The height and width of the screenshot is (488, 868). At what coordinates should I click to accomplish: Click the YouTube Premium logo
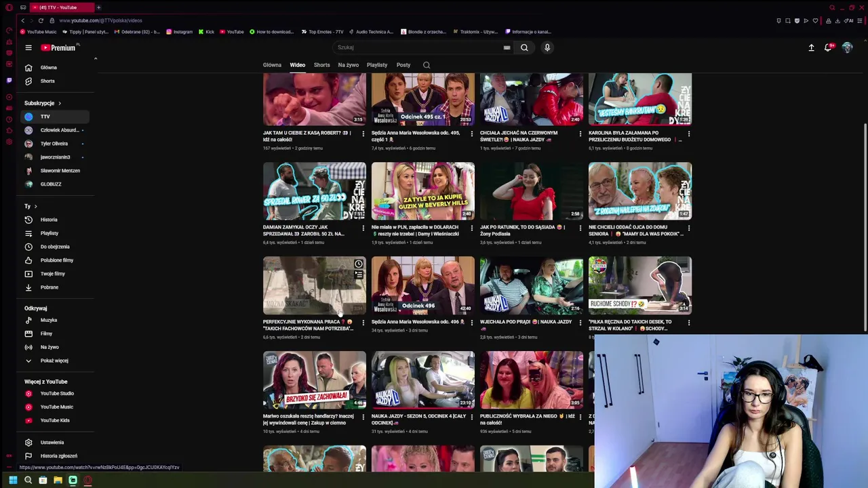[x=59, y=47]
